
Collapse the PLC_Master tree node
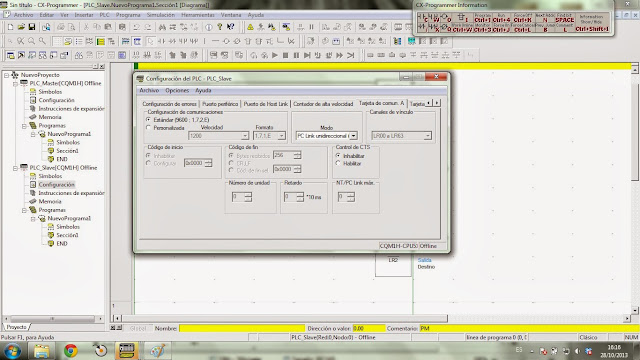click(x=15, y=83)
